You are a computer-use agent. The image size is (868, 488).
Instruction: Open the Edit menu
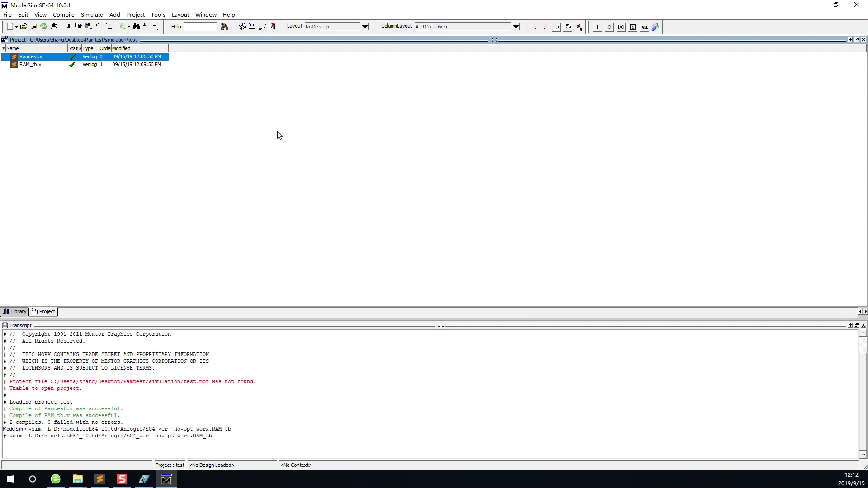23,14
